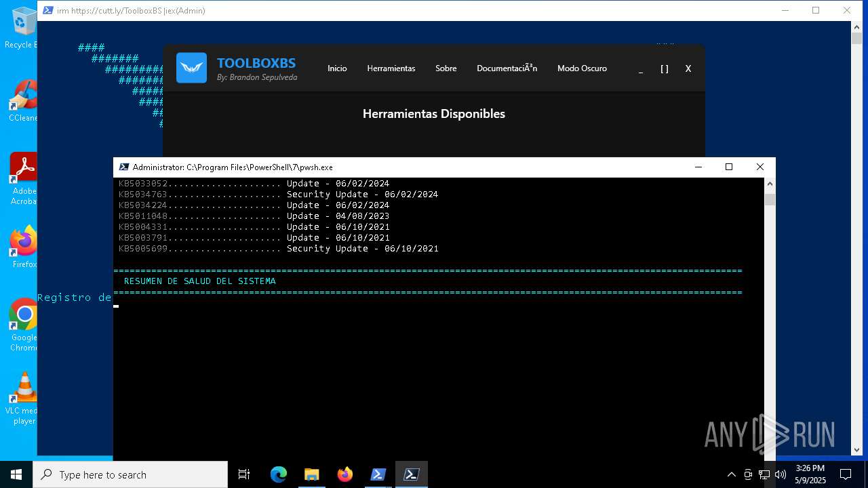Screen dimensions: 868x488
Task: Close the pwsh.exe Administrator window
Action: pyautogui.click(x=760, y=167)
